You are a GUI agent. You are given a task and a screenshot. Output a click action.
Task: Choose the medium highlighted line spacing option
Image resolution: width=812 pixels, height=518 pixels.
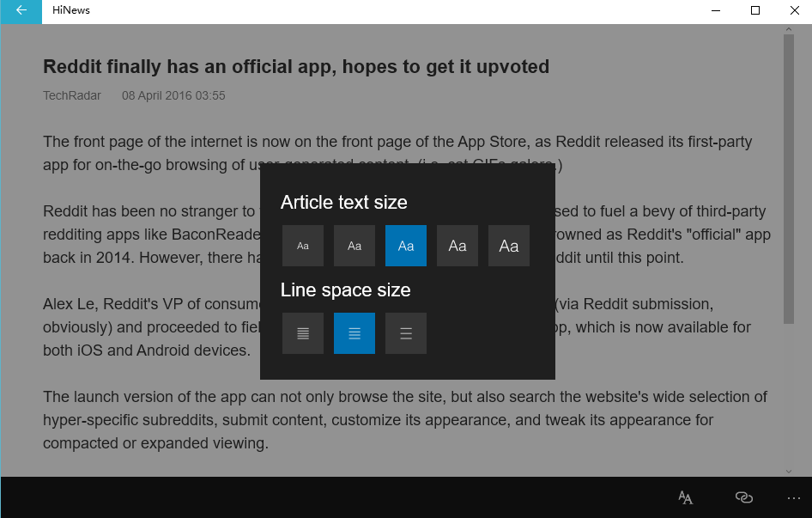tap(354, 333)
